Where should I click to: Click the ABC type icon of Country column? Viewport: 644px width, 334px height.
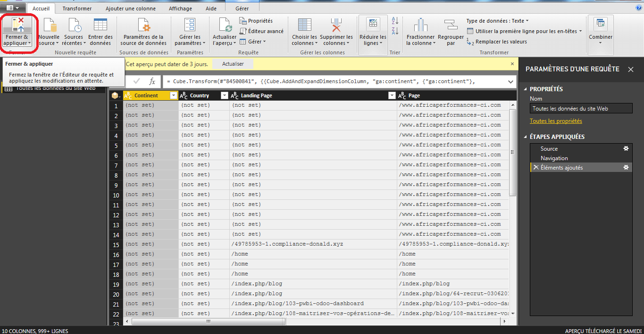coord(184,95)
